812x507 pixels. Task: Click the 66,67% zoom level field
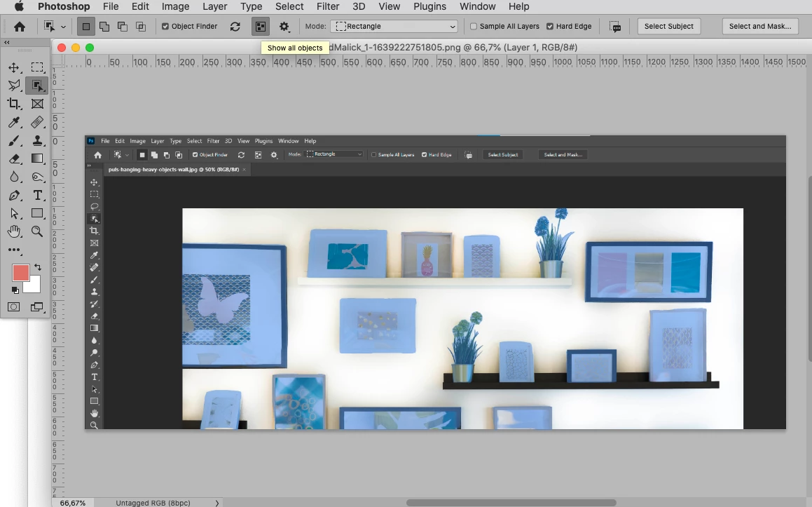click(72, 503)
